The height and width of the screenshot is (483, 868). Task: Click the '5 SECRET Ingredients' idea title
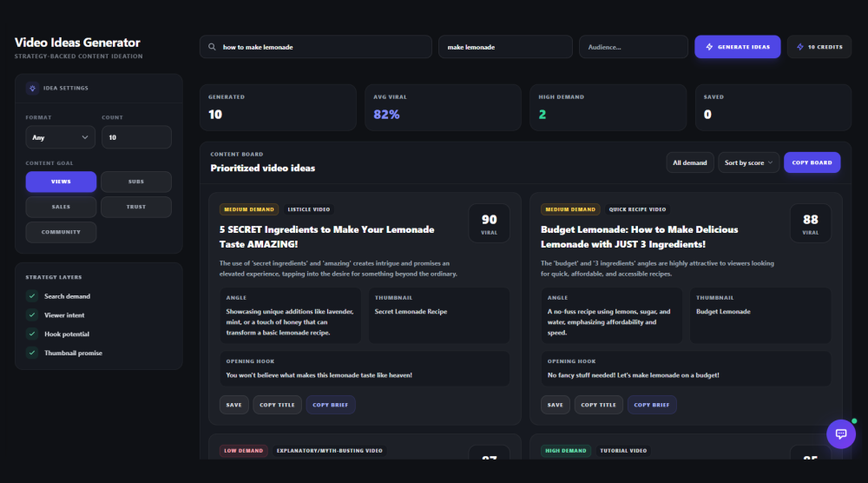(326, 237)
